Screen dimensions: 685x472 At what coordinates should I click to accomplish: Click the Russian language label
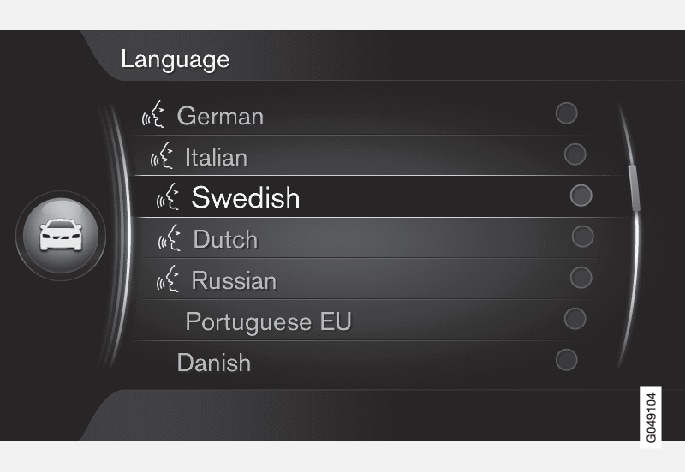coord(234,281)
